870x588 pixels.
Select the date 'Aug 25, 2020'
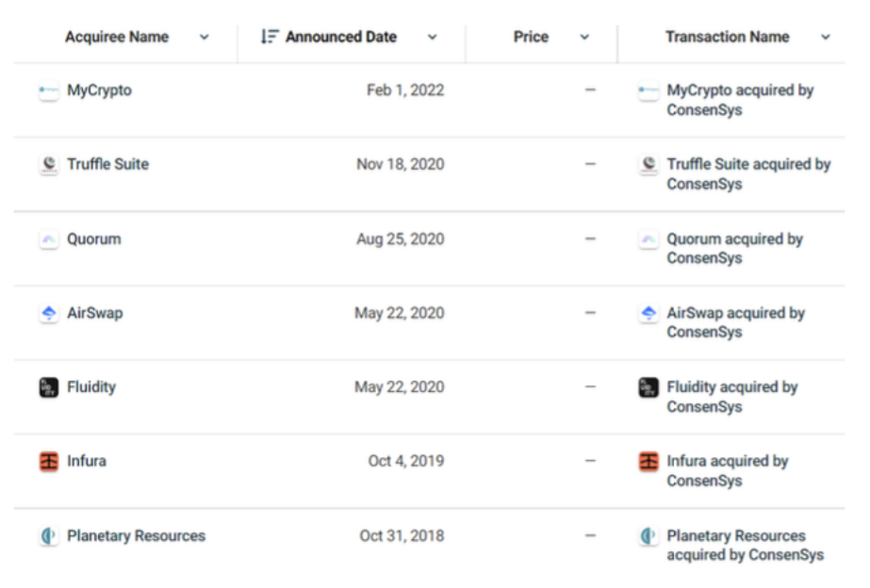(401, 239)
